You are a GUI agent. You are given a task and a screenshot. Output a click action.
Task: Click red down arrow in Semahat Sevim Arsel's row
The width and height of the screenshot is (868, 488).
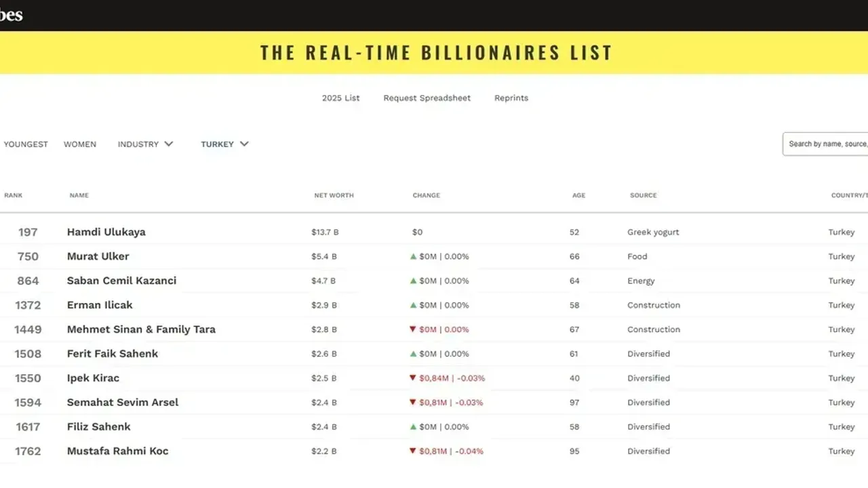(412, 403)
